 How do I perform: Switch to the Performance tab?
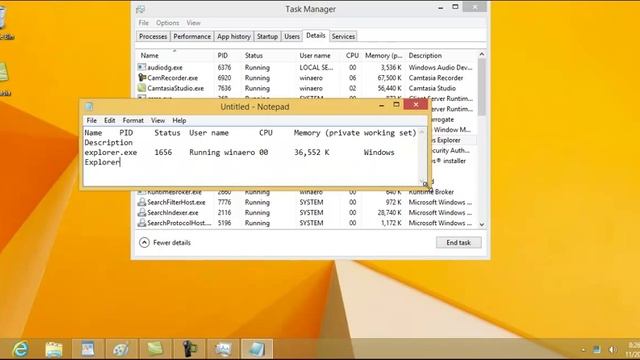(x=192, y=36)
